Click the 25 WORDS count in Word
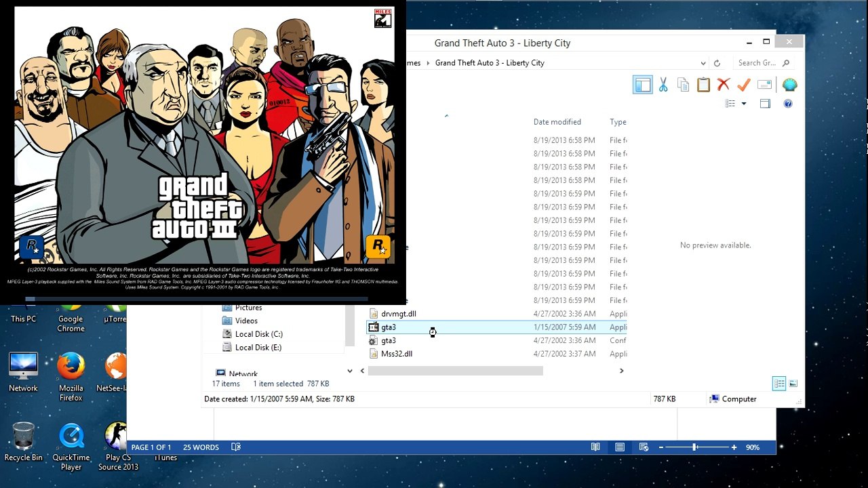The width and height of the screenshot is (868, 488). 201,447
